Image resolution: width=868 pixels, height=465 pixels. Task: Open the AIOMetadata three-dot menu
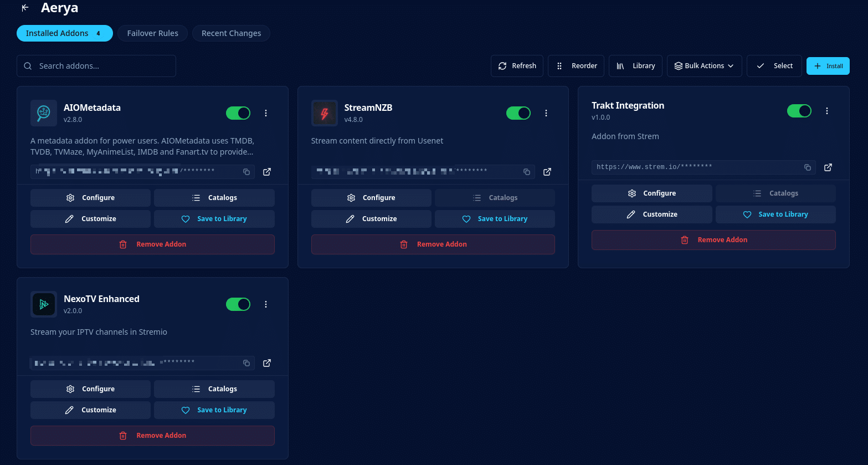[266, 113]
